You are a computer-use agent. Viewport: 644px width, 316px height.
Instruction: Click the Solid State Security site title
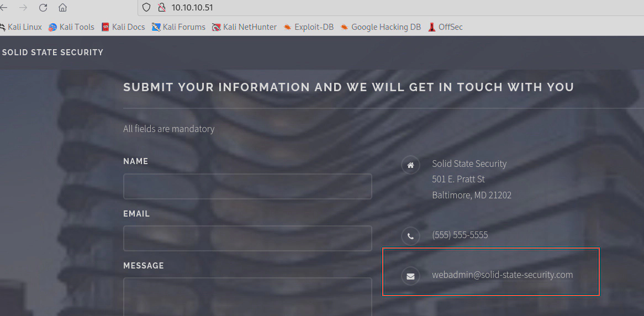point(52,52)
